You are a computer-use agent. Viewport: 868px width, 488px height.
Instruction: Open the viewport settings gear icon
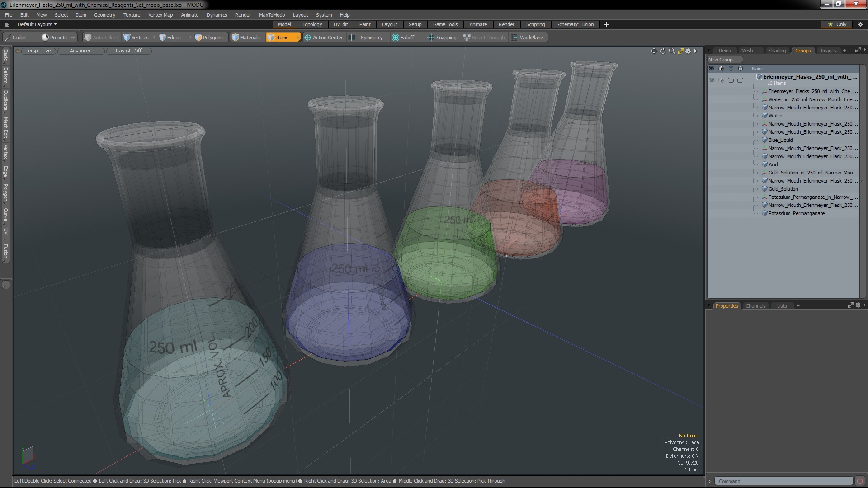tap(688, 51)
